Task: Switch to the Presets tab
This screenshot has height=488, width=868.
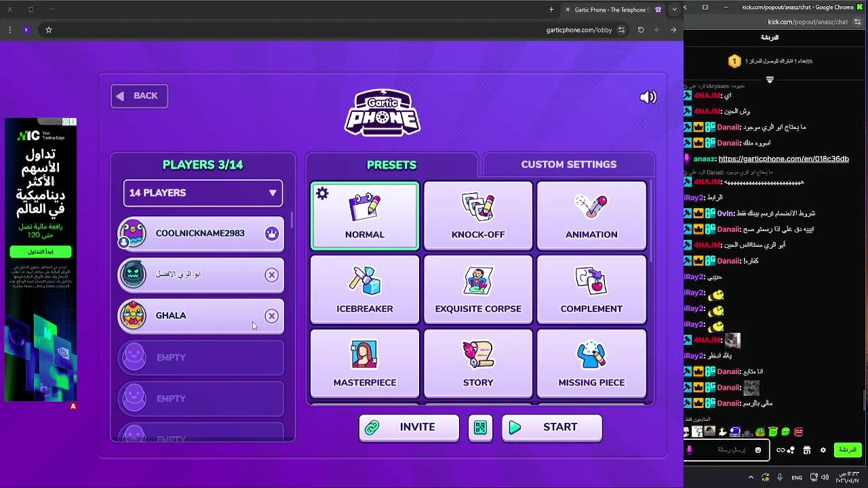Action: click(391, 165)
